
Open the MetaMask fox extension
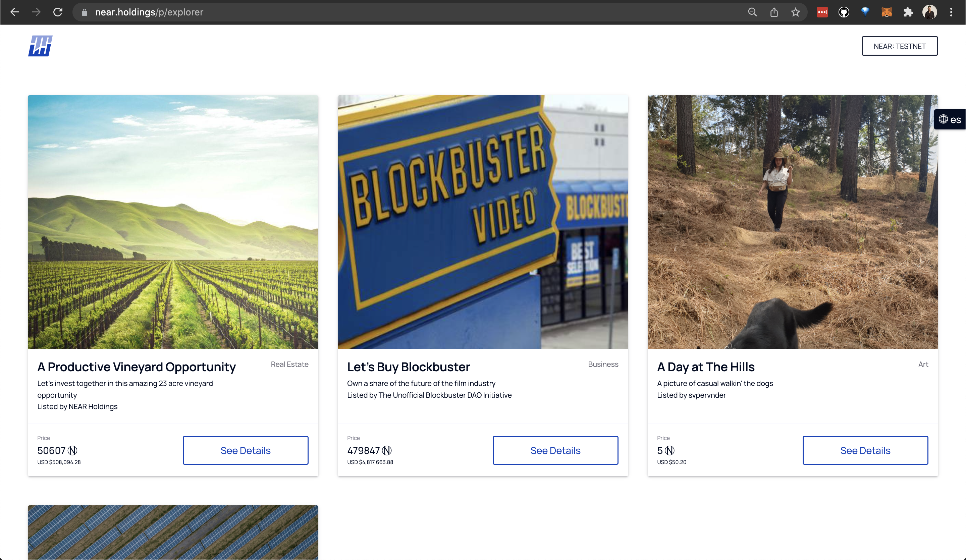887,12
